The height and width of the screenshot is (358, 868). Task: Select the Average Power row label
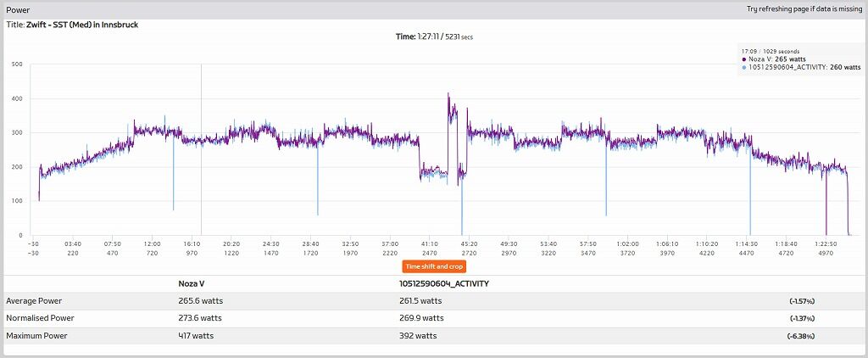click(34, 301)
